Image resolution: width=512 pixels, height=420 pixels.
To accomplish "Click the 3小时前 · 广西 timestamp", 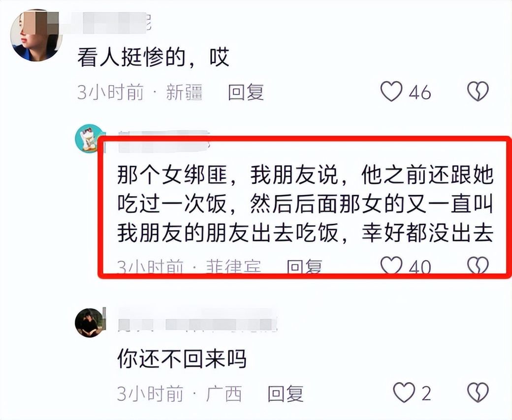I will [x=180, y=393].
